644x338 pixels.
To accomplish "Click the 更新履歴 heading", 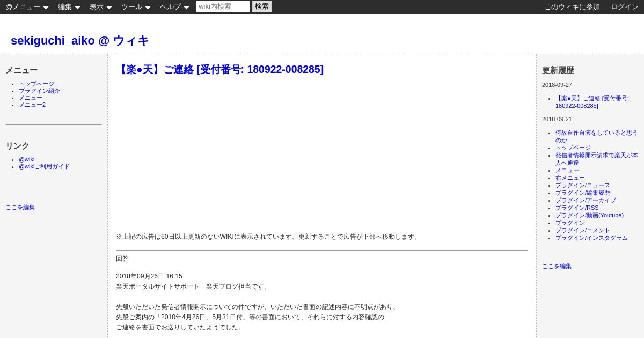I will click(558, 70).
